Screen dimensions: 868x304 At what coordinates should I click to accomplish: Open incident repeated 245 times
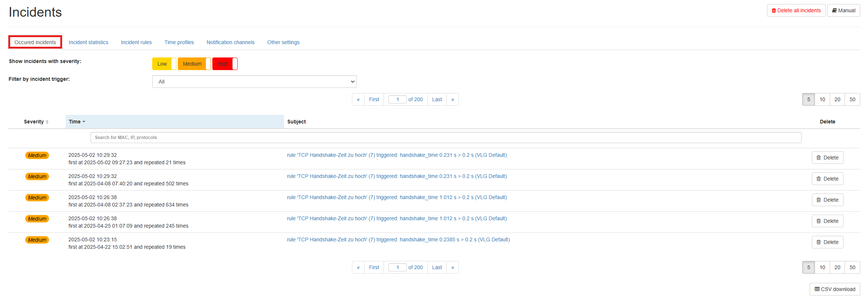pyautogui.click(x=397, y=218)
